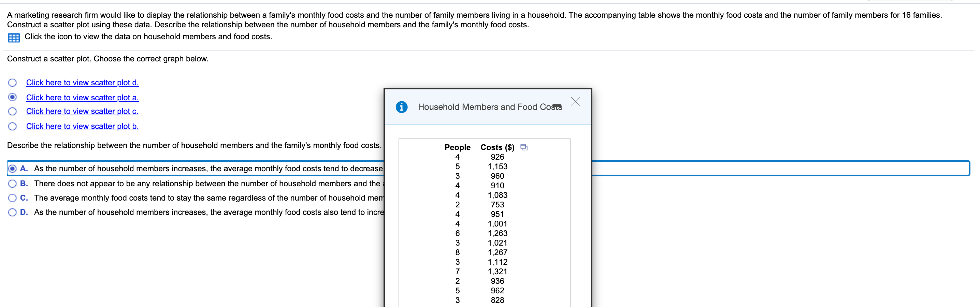Click the blue info icon in popup
Screen dimensions: 980x307
(x=401, y=107)
